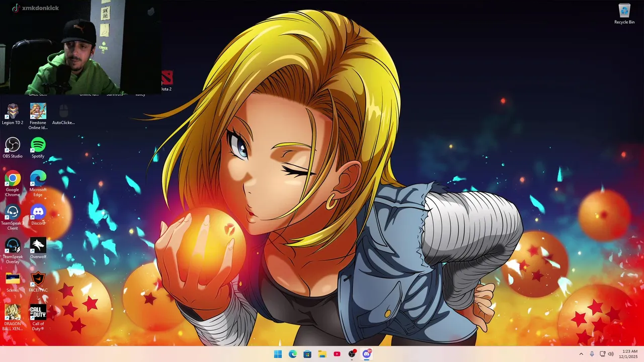Select the FACEIT AC desktop shortcut
This screenshot has height=362, width=644.
[38, 282]
